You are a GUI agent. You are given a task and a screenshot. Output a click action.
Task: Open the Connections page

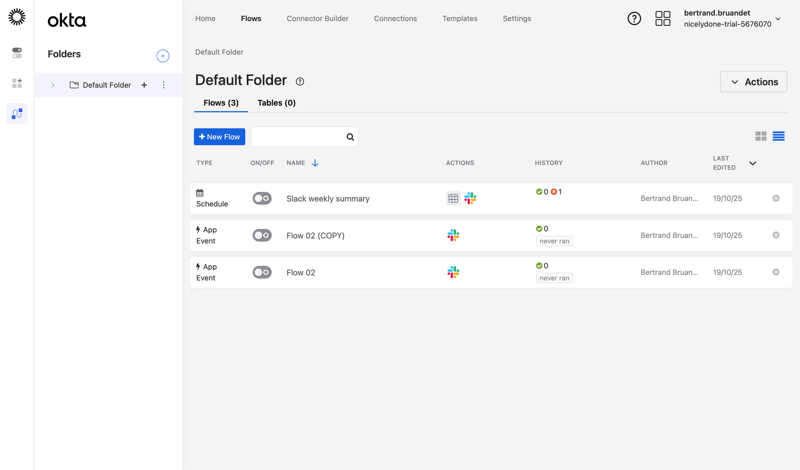pos(395,18)
